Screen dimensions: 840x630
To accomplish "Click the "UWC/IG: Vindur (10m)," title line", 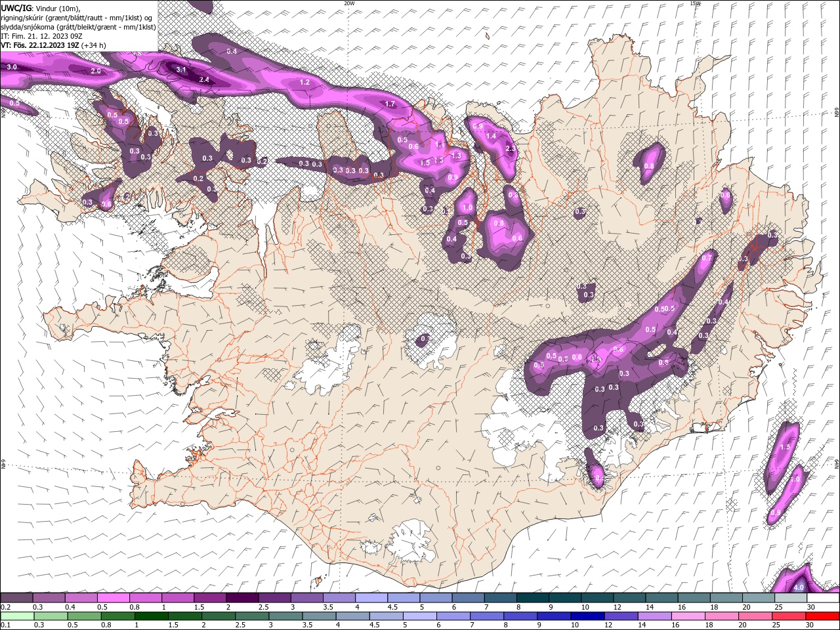I will click(40, 8).
